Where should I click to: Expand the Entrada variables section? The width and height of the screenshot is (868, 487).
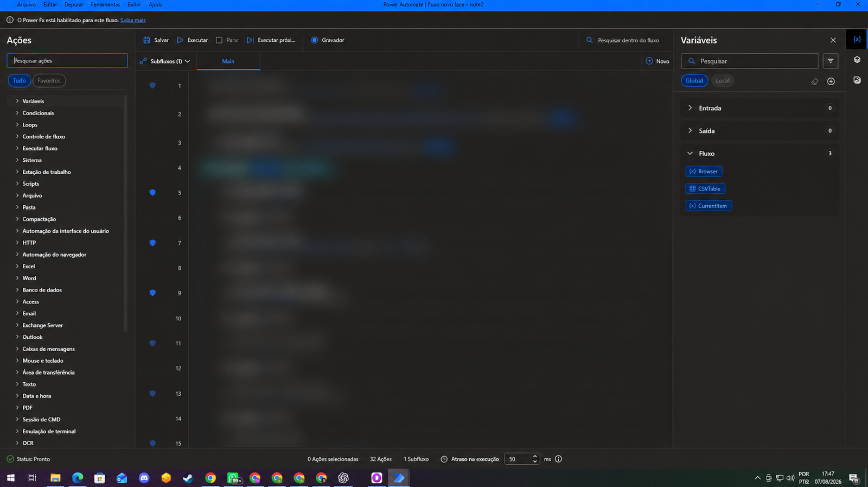click(x=759, y=108)
